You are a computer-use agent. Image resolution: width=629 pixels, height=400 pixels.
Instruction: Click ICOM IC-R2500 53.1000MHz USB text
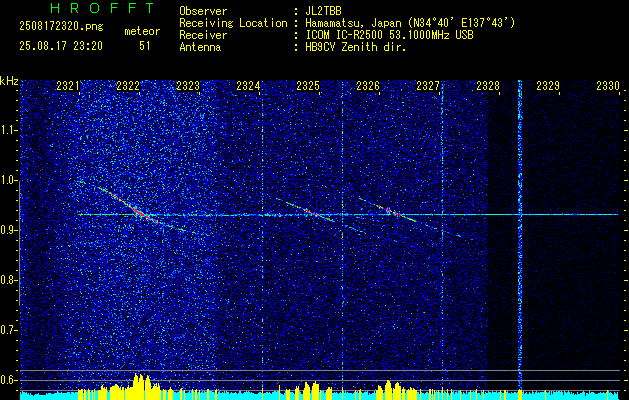click(389, 35)
